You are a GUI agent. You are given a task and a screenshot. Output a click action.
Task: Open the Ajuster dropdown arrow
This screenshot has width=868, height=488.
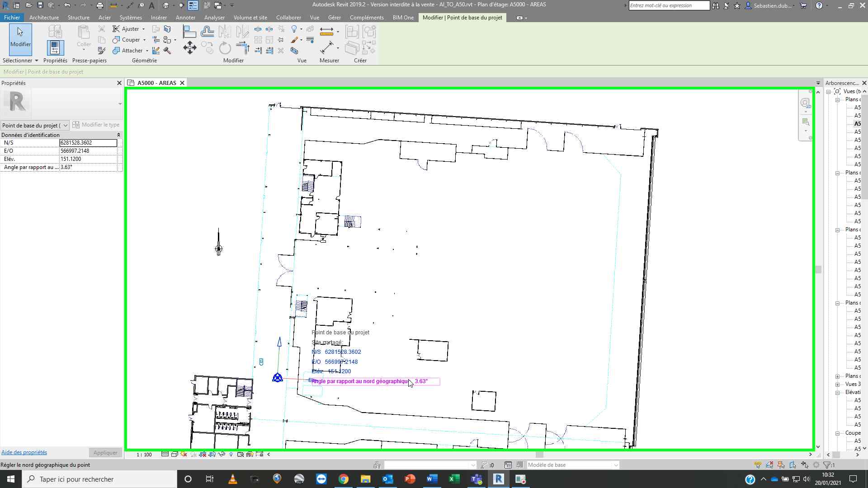click(x=144, y=29)
